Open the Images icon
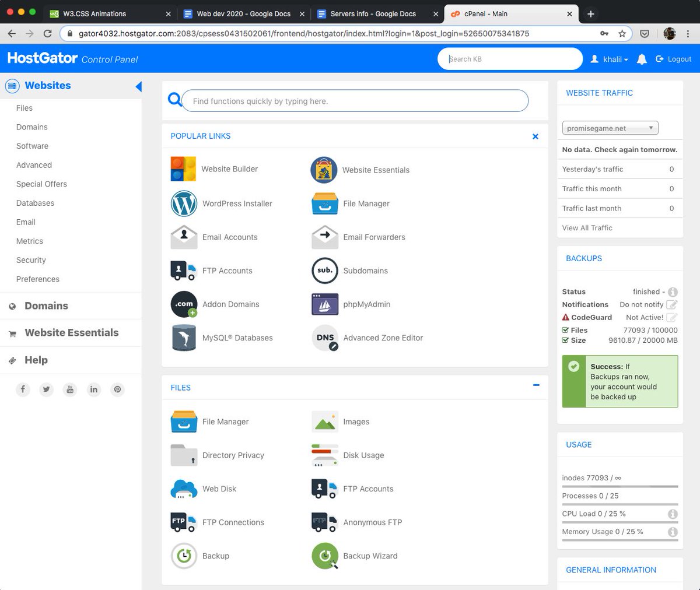Screen dimensions: 700x590 [x=325, y=422]
